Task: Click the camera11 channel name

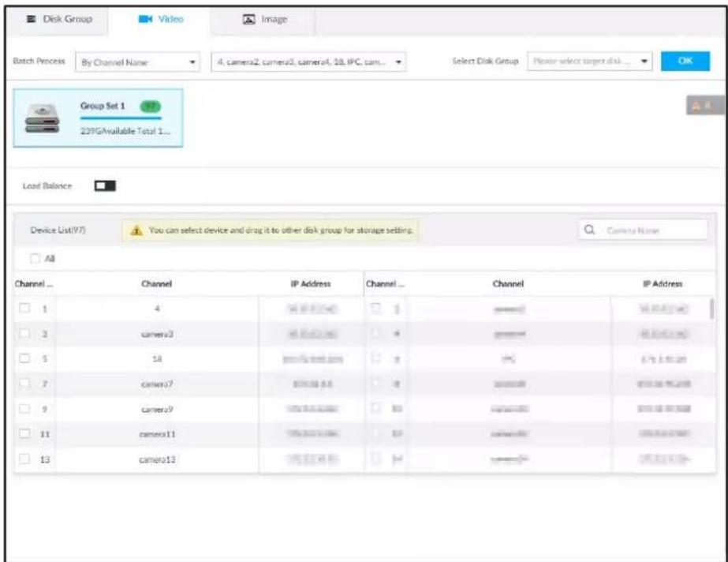Action: pyautogui.click(x=157, y=434)
